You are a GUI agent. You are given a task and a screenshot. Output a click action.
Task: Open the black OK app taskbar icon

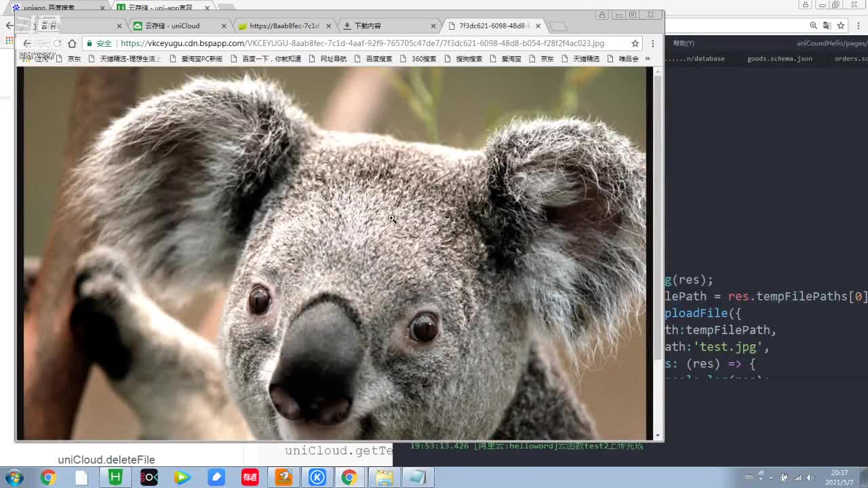(x=149, y=477)
